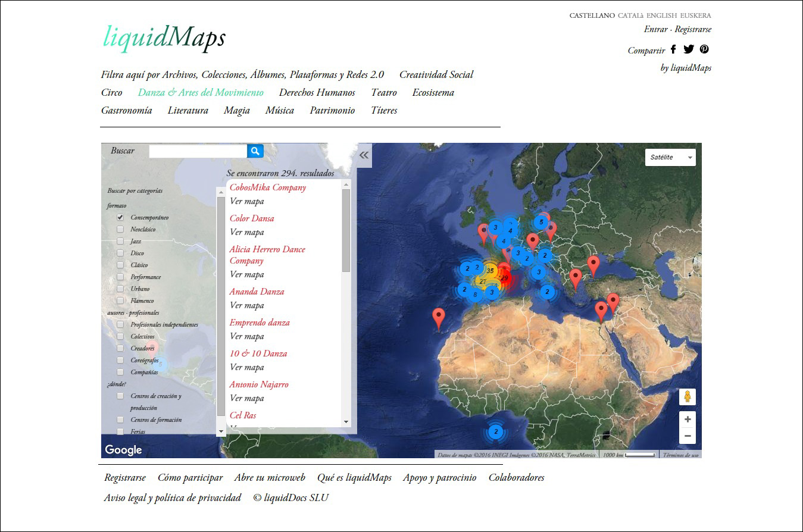This screenshot has height=532, width=803.
Task: Check the Profesionales independientes checkbox
Action: tap(120, 324)
